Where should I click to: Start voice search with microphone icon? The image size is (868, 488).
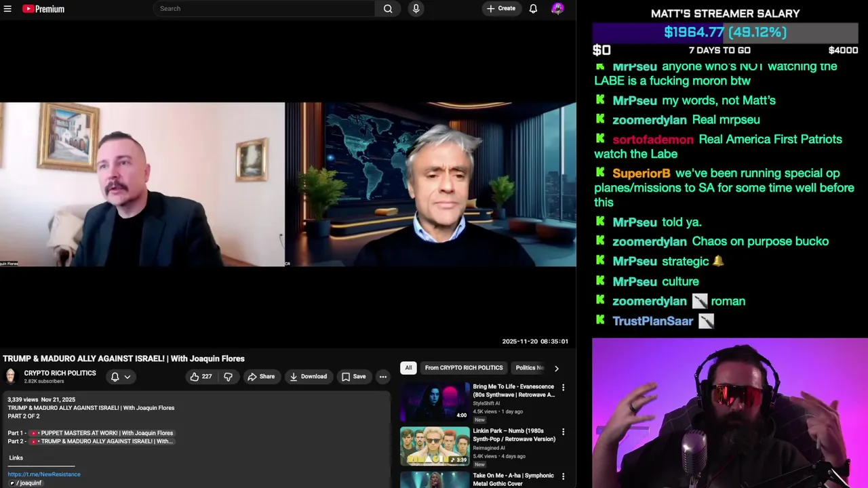[416, 9]
